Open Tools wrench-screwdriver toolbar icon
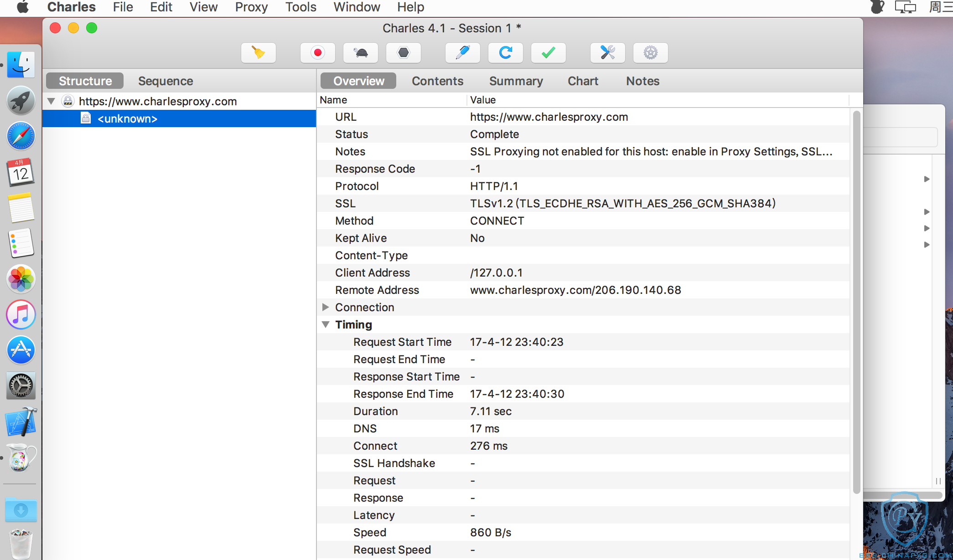 point(608,53)
